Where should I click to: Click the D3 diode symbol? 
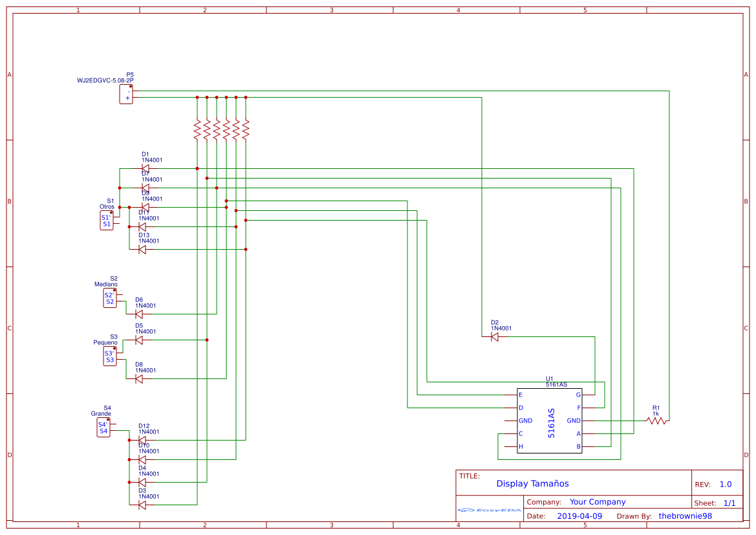click(142, 505)
